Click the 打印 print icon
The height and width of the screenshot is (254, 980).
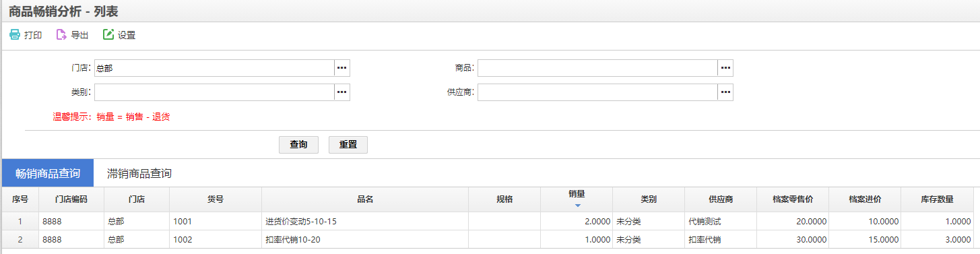[x=15, y=34]
